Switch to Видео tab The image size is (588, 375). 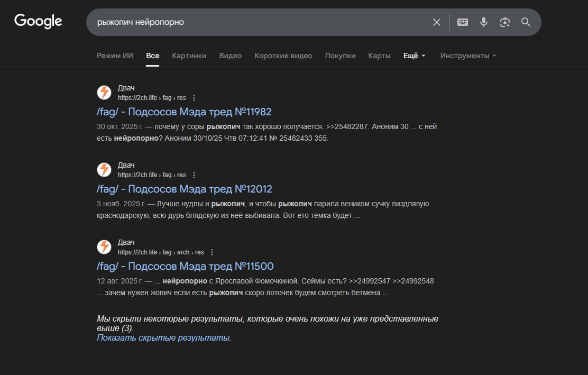[x=230, y=56]
